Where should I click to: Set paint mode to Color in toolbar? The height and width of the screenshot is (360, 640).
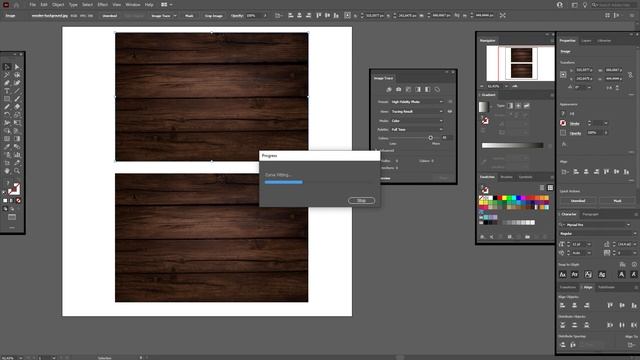(x=5, y=201)
